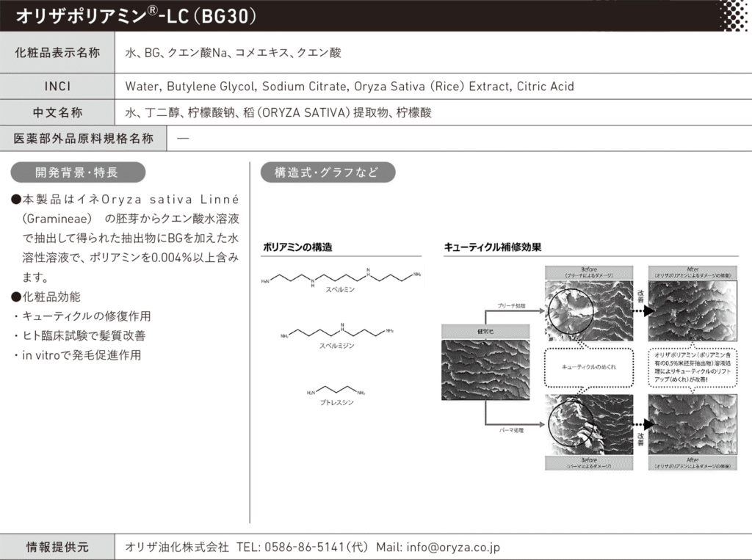
Task: Click the heading ポリアミンの構造
Action: point(297,247)
